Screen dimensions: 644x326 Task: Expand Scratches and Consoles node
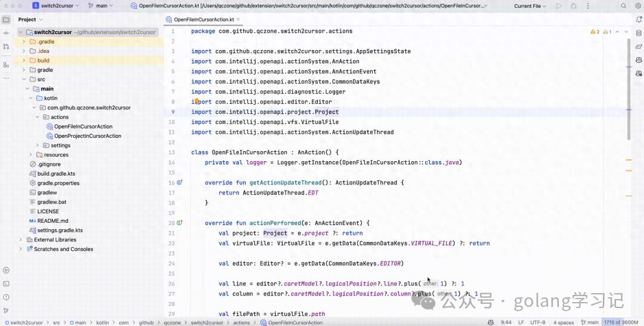point(20,249)
